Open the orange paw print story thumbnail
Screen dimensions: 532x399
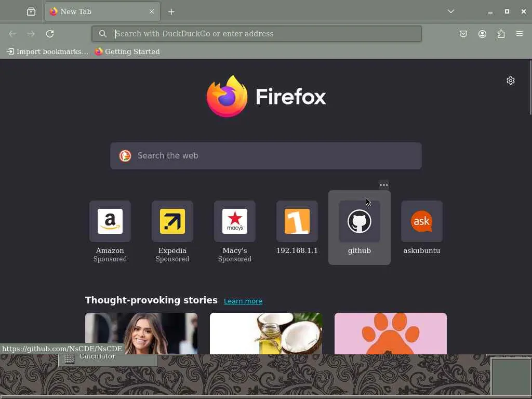click(x=391, y=334)
